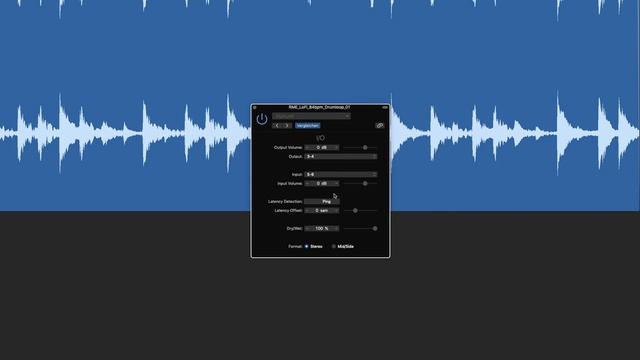The height and width of the screenshot is (360, 640).
Task: Open the Input 5-6 dropdown
Action: click(x=341, y=174)
